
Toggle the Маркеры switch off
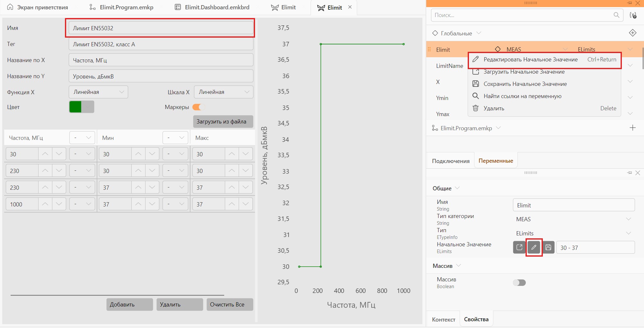tap(198, 107)
